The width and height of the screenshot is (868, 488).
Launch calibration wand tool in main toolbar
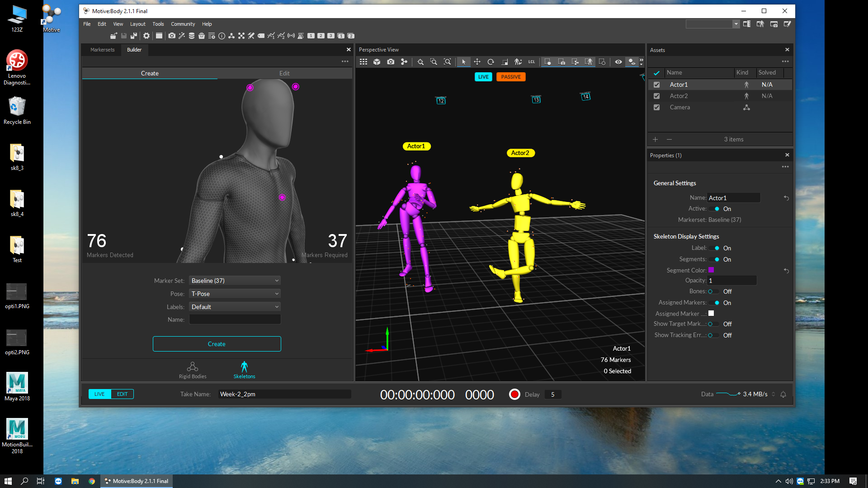tap(182, 36)
